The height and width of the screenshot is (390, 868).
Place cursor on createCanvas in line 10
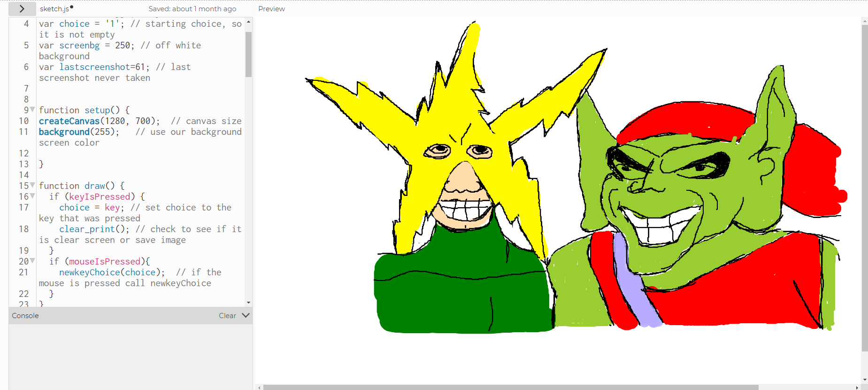coord(69,121)
